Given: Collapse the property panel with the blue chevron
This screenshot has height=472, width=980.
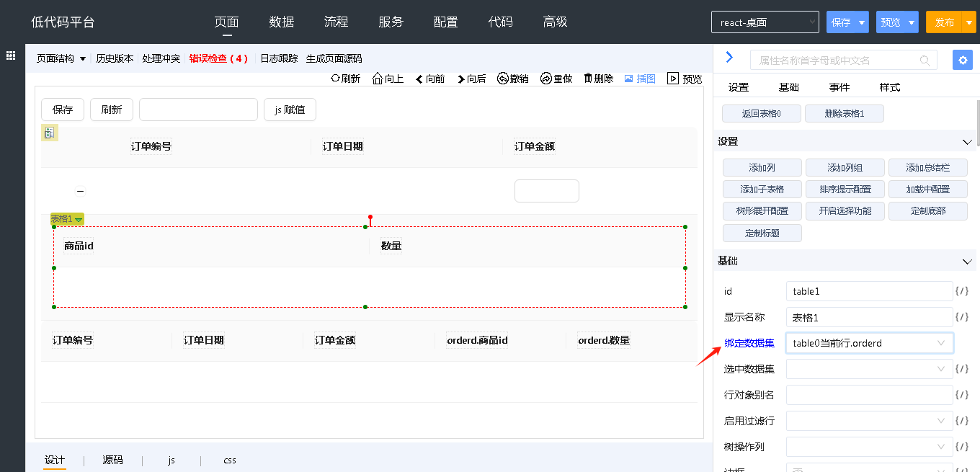Looking at the screenshot, I should tap(729, 57).
